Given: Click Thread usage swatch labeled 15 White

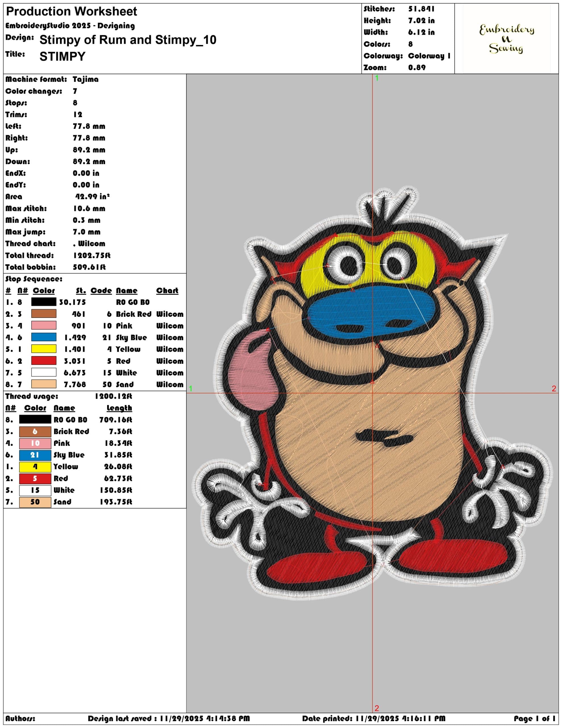Looking at the screenshot, I should [35, 490].
